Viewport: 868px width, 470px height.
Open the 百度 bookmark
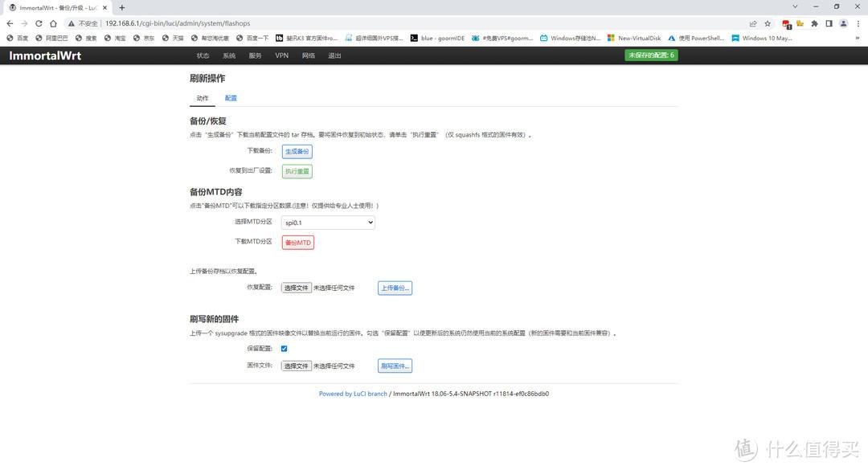tap(17, 39)
